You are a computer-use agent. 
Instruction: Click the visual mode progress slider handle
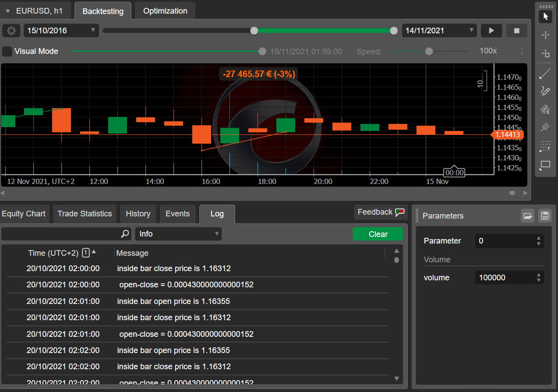(262, 51)
